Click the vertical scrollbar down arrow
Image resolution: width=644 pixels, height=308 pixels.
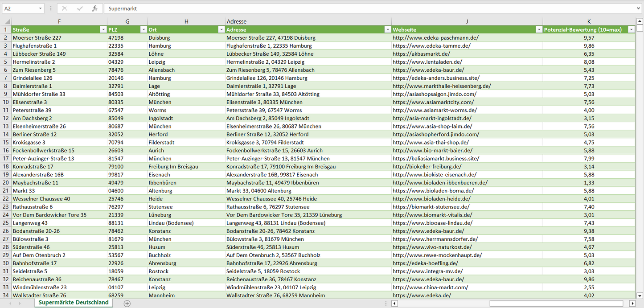(x=640, y=295)
